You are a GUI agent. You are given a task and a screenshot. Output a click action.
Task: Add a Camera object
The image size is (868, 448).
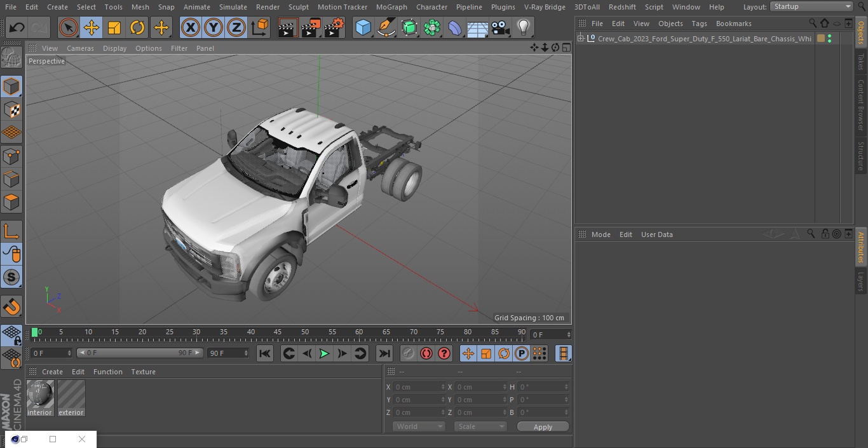[501, 27]
